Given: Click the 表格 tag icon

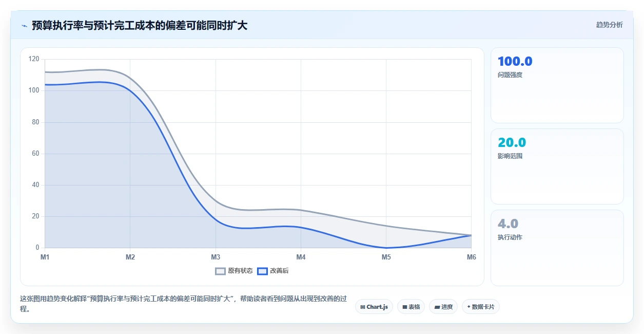Looking at the screenshot, I should [405, 307].
